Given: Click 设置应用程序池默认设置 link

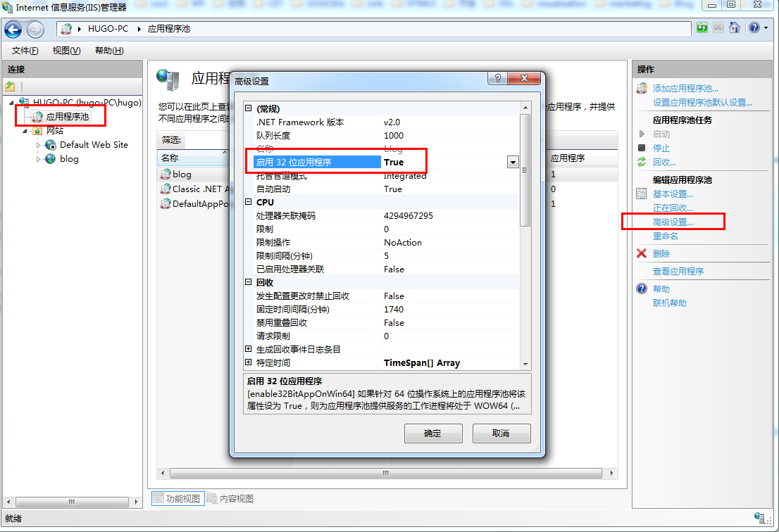Looking at the screenshot, I should click(x=702, y=102).
